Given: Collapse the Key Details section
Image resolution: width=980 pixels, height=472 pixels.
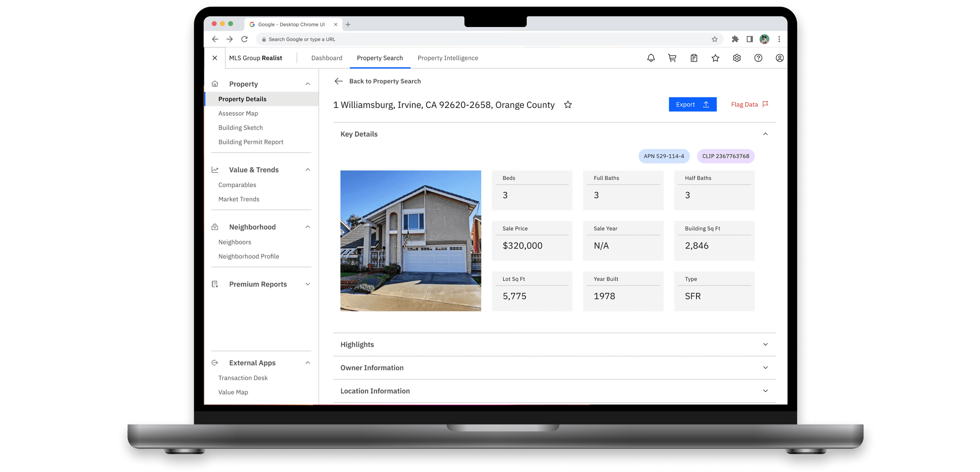Looking at the screenshot, I should point(765,134).
